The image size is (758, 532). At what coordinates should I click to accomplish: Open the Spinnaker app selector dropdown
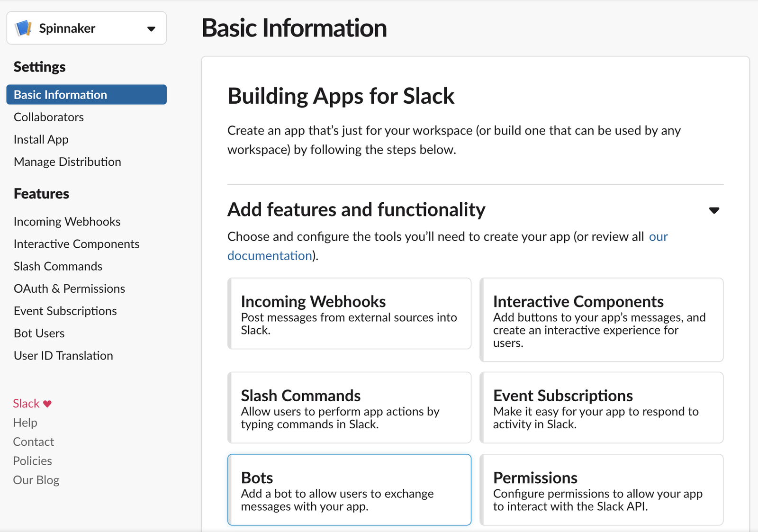coord(151,29)
